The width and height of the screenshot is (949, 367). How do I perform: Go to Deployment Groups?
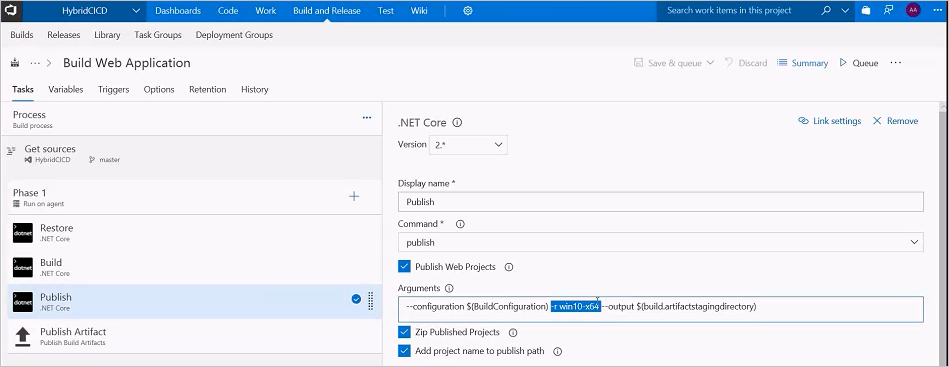click(x=234, y=35)
